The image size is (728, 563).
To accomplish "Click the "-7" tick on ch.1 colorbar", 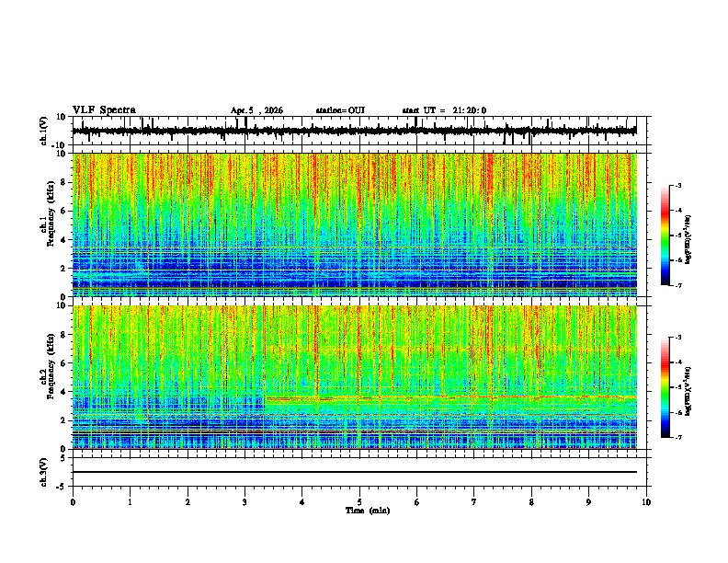I will [678, 285].
